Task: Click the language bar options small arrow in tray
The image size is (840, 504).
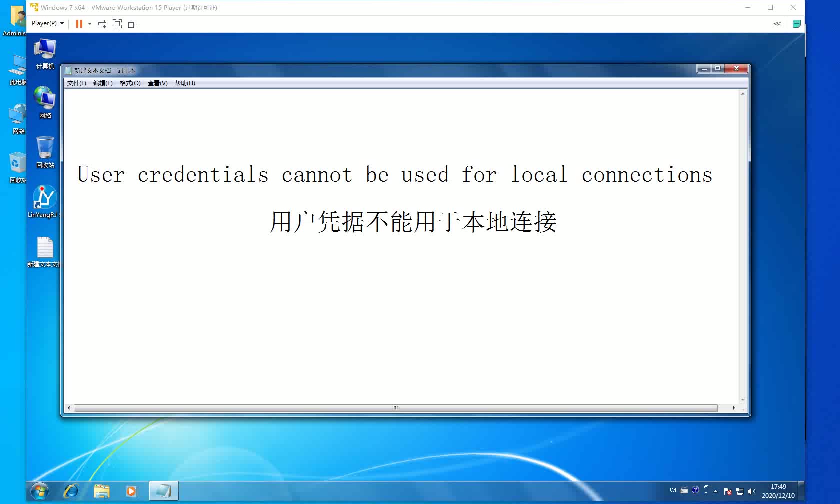Action: click(x=706, y=493)
